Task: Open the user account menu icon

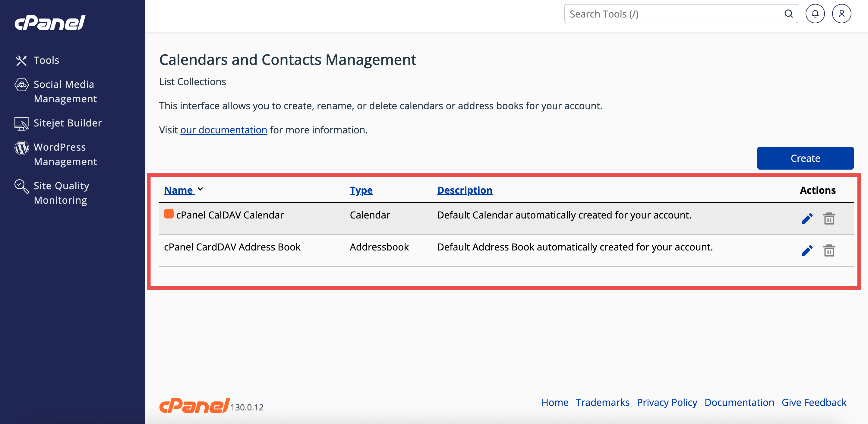Action: click(x=841, y=14)
